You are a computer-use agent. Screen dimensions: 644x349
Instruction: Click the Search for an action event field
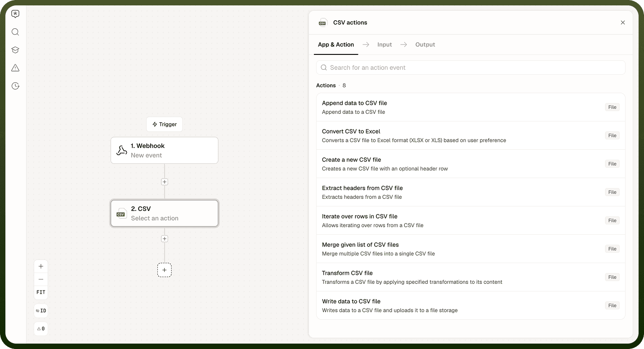point(471,67)
